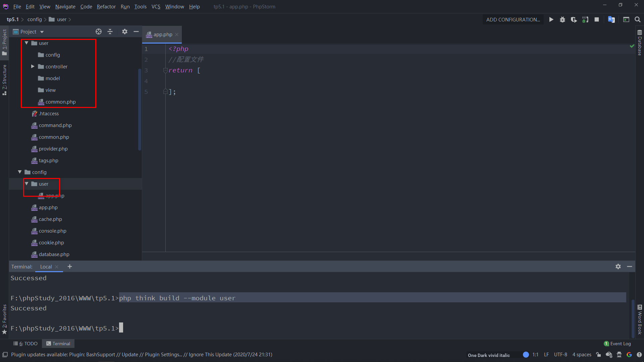
Task: Expand the controller folder
Action: coord(33,66)
